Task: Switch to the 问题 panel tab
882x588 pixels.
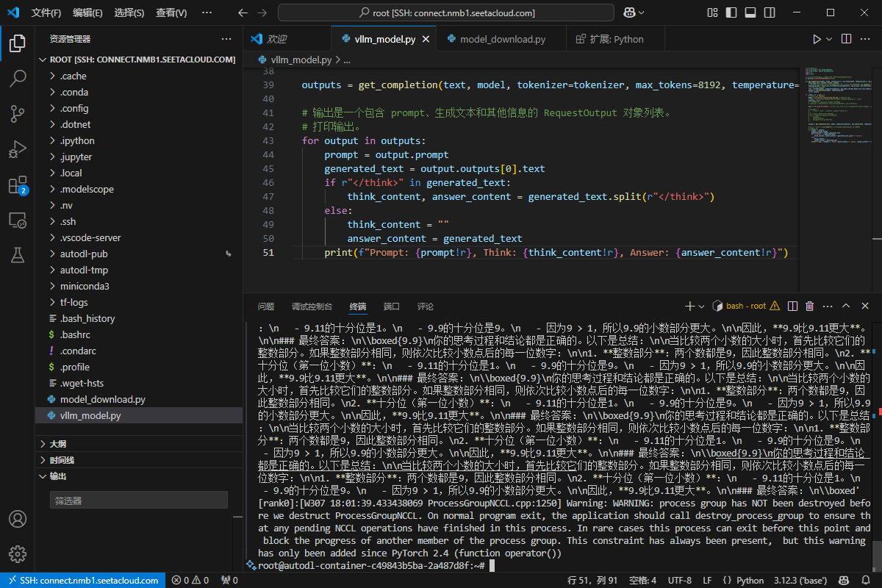Action: (x=266, y=306)
